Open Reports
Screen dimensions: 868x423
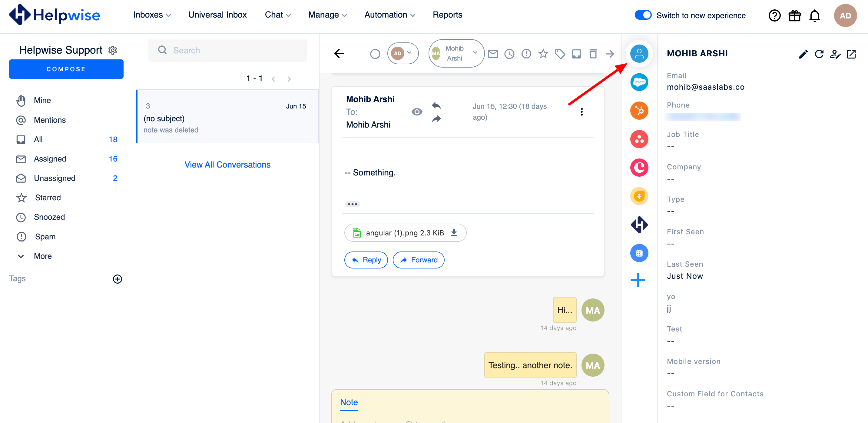447,15
